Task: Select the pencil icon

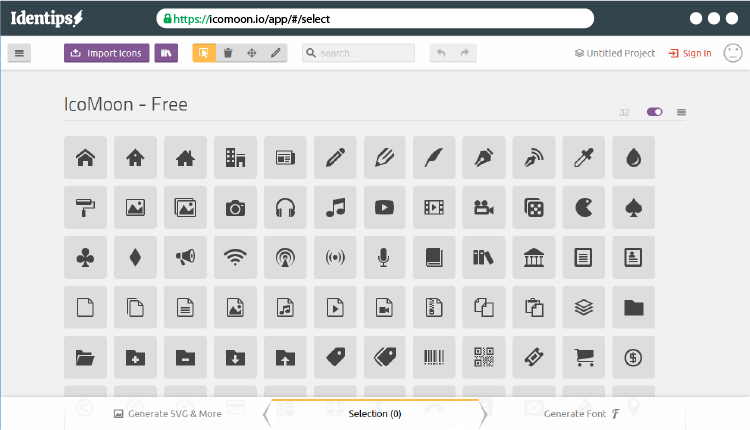Action: pos(335,157)
